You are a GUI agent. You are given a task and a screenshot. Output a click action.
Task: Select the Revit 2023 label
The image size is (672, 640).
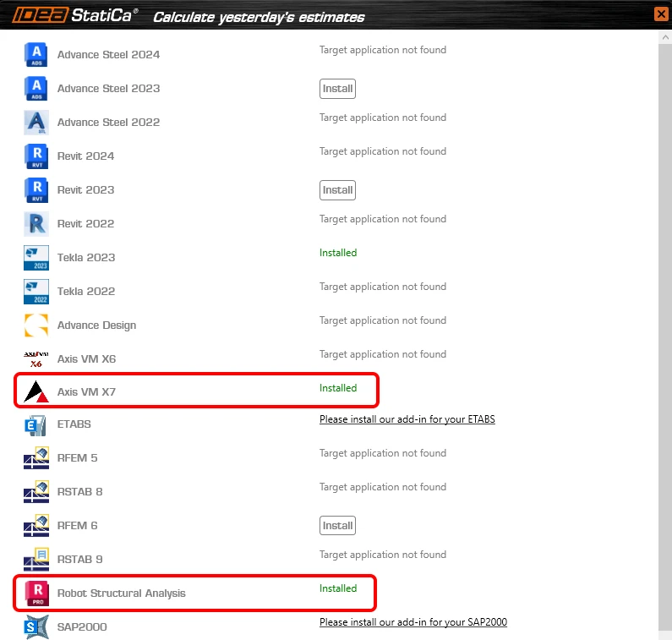85,190
